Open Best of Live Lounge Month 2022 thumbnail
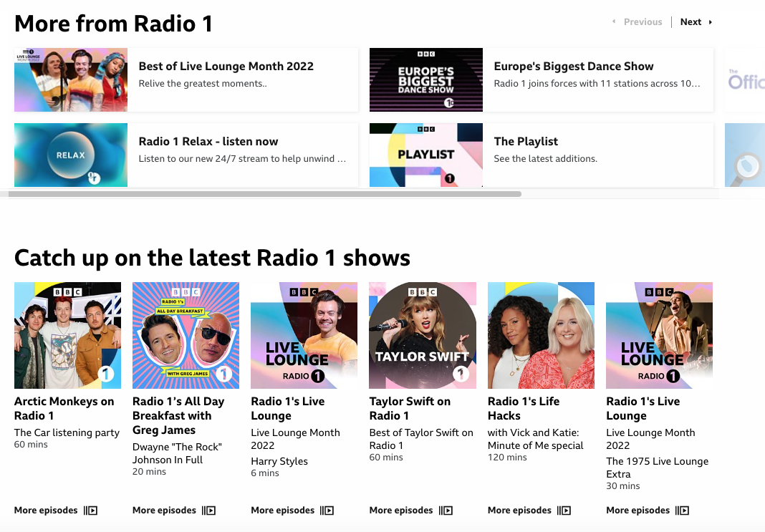The width and height of the screenshot is (765, 532). click(71, 80)
